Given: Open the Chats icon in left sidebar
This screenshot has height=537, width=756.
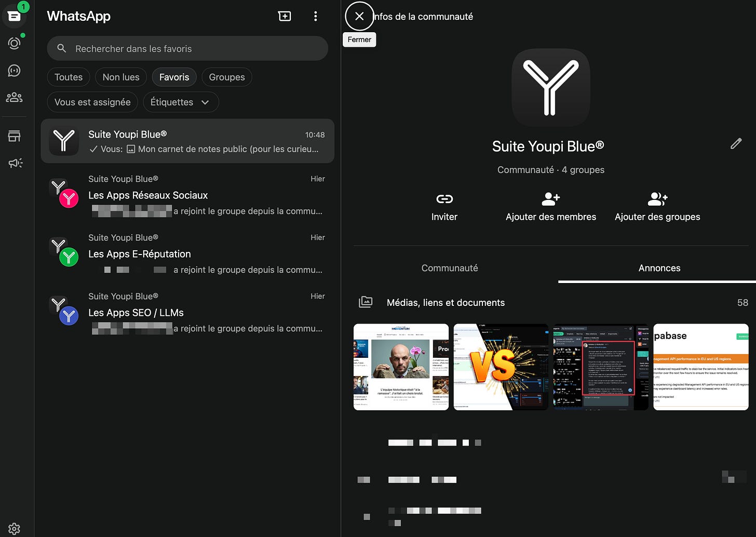Looking at the screenshot, I should (x=15, y=16).
